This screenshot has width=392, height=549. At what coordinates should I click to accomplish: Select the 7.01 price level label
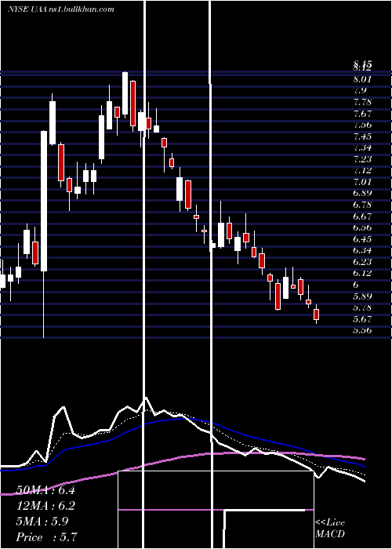click(362, 182)
